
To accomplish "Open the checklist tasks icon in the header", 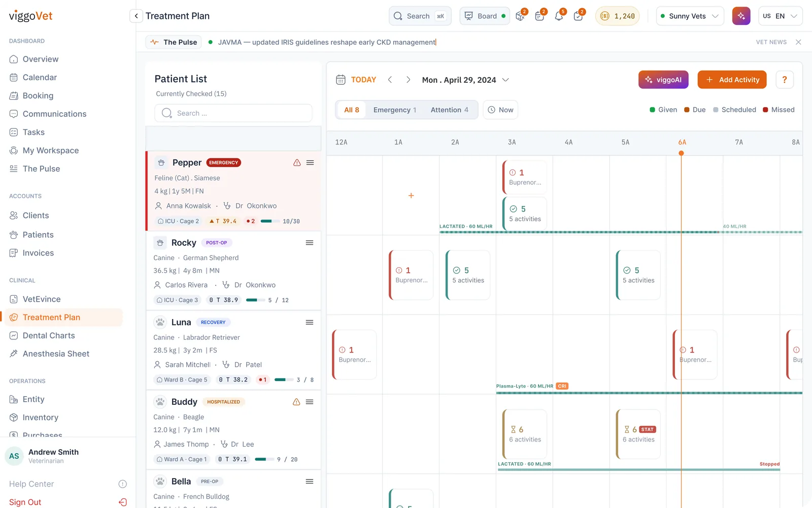I will 578,16.
